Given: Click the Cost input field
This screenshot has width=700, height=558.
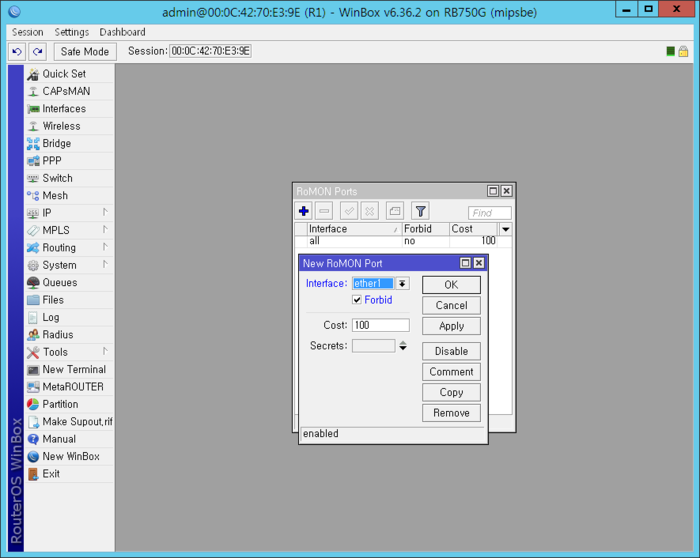Looking at the screenshot, I should 380,325.
